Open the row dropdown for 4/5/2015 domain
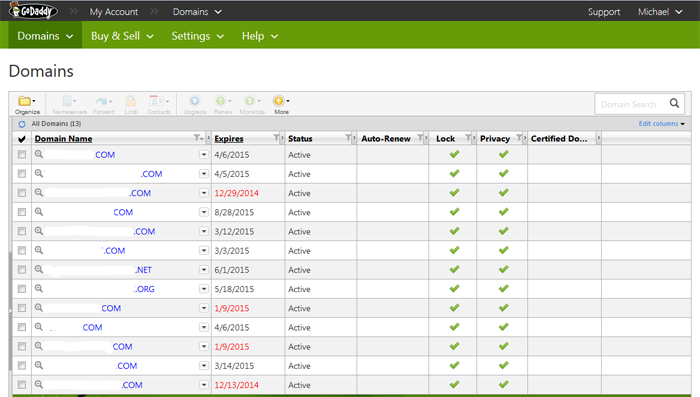 [204, 174]
